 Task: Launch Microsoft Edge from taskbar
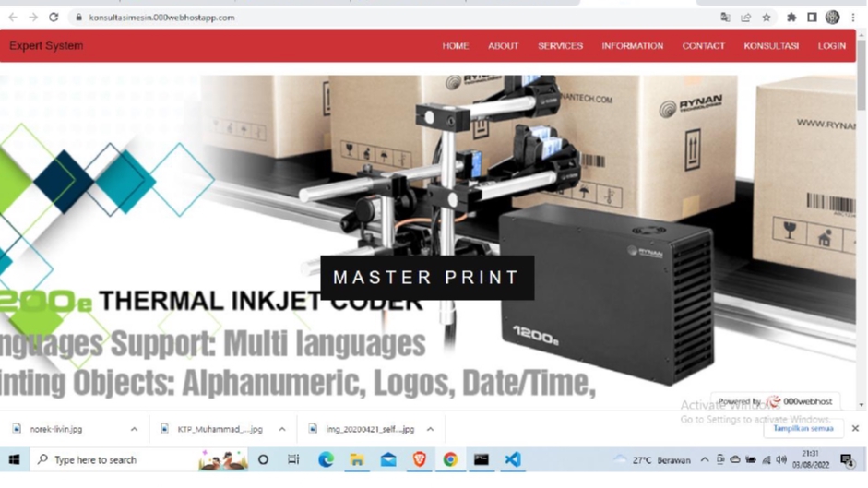[x=326, y=459]
